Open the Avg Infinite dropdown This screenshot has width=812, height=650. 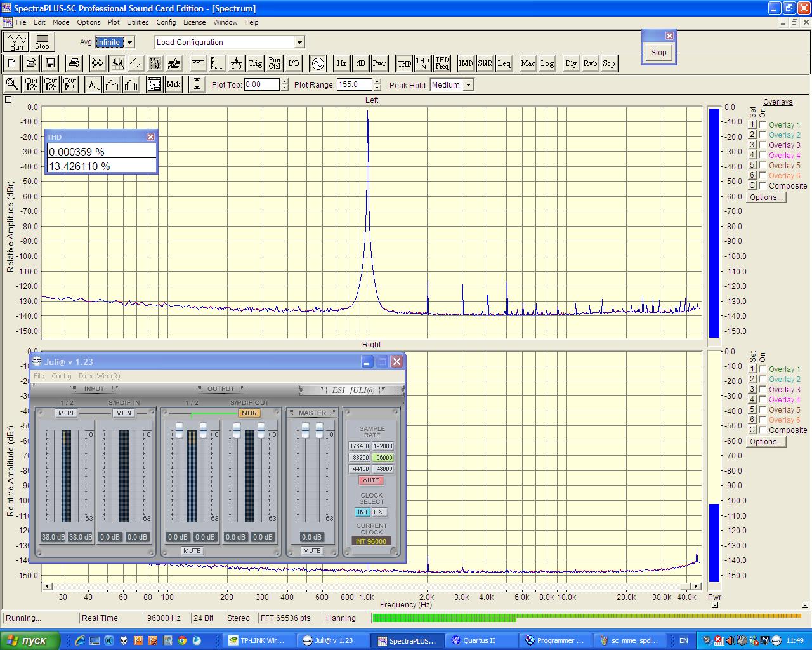(x=129, y=43)
